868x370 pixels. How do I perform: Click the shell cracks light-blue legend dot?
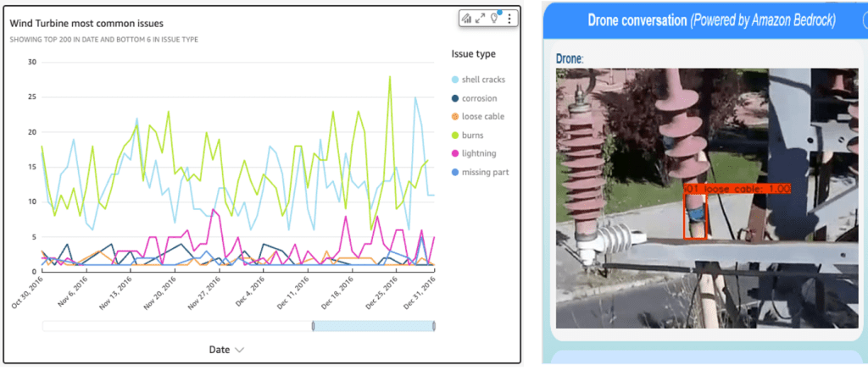(456, 79)
